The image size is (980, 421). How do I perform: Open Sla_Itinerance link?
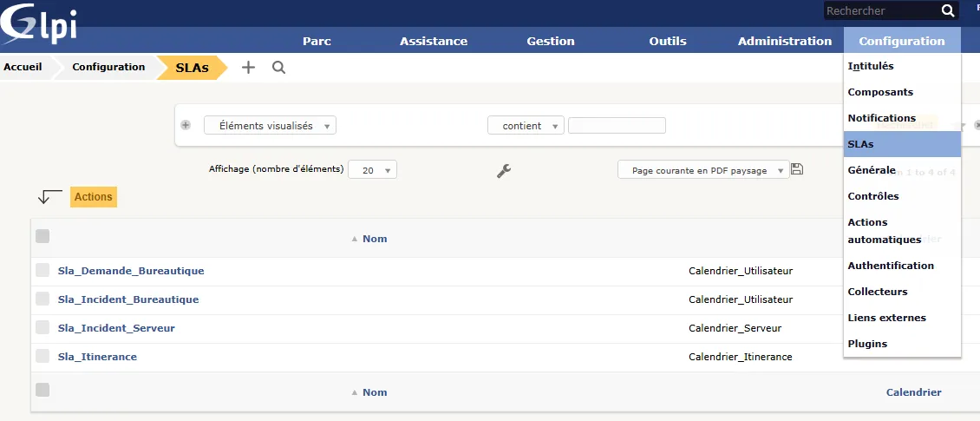coord(97,357)
